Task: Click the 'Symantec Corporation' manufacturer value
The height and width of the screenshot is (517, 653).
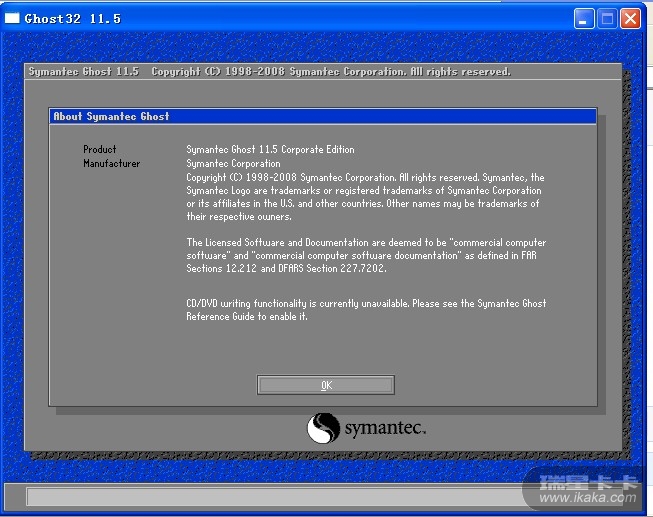Action: click(233, 163)
